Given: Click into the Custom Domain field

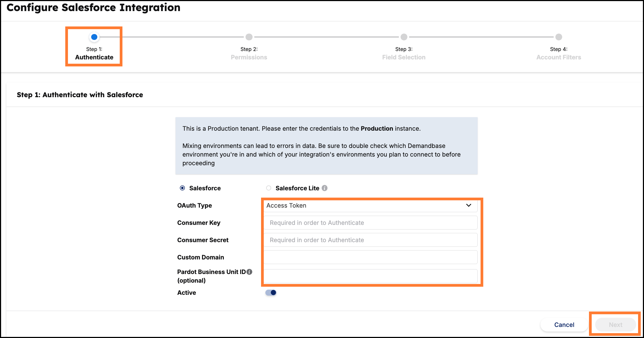Looking at the screenshot, I should (x=371, y=257).
